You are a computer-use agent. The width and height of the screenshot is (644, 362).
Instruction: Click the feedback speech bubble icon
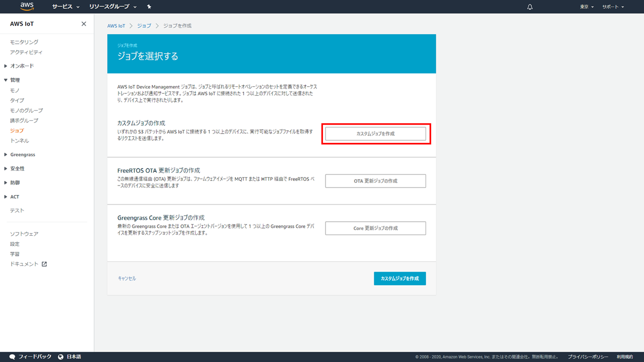[13, 356]
